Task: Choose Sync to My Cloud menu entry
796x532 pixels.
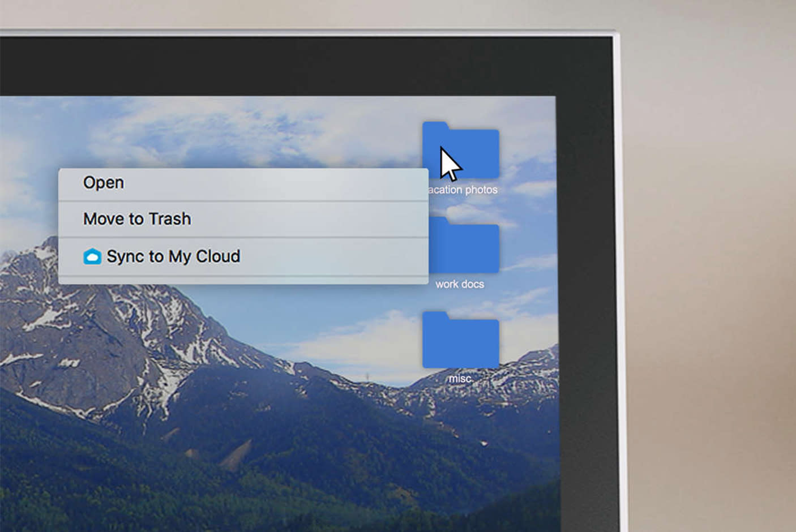Action: pyautogui.click(x=173, y=257)
